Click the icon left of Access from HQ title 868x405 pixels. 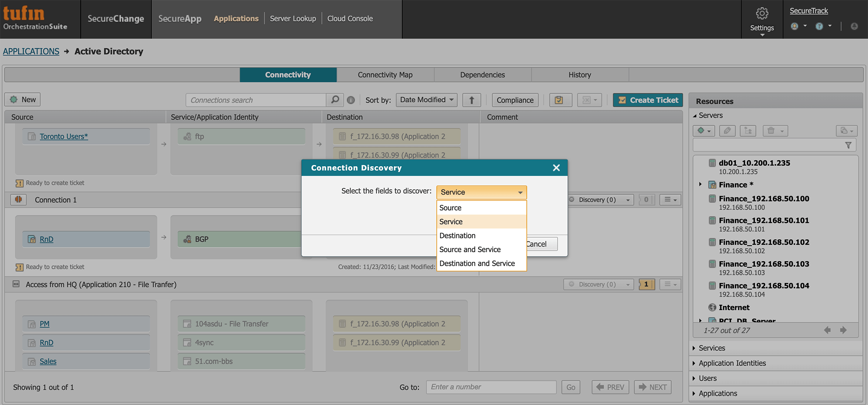[x=16, y=284]
